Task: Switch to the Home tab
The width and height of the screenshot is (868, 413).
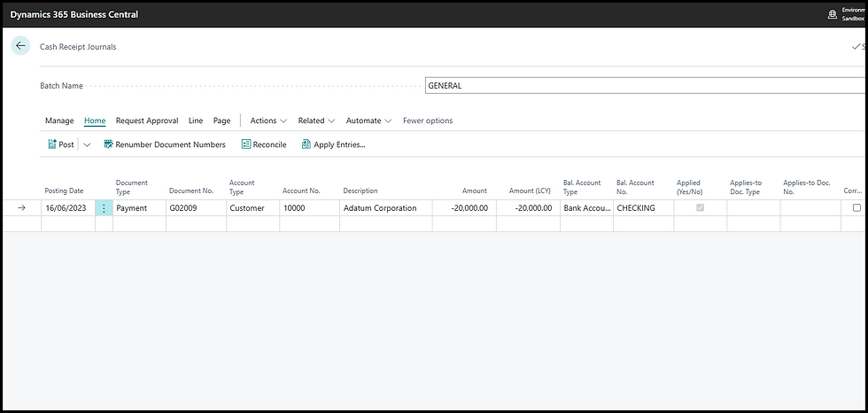Action: click(x=95, y=121)
